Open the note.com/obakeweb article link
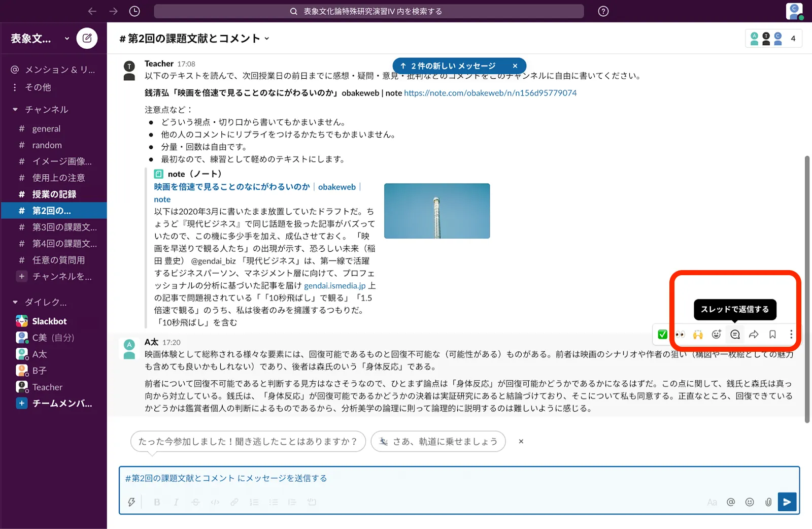 (x=490, y=93)
